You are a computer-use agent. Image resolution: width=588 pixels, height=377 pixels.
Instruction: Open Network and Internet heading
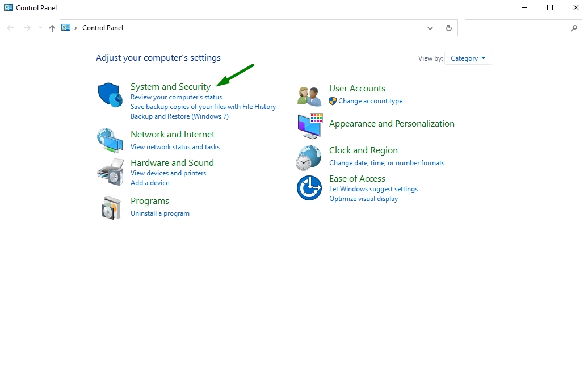(x=173, y=135)
